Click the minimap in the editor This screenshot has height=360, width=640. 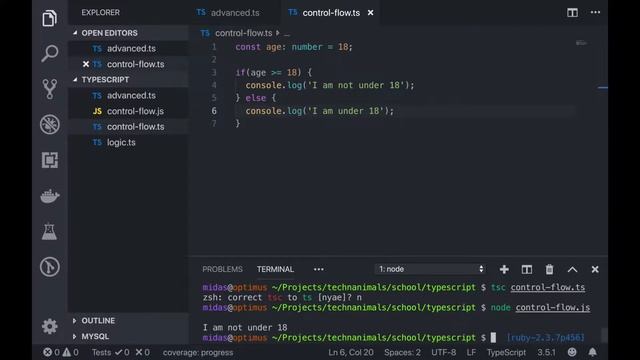pos(581,43)
